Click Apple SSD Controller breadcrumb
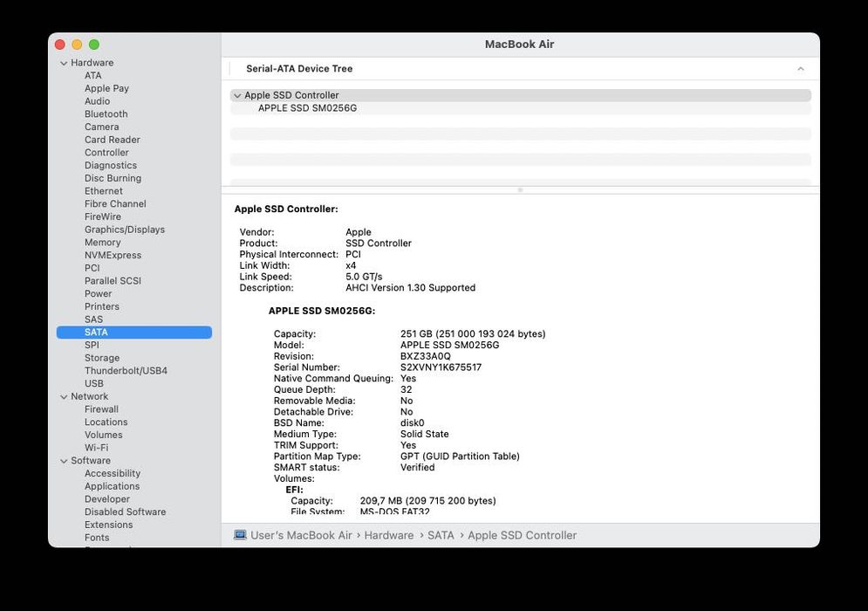Image resolution: width=868 pixels, height=611 pixels. tap(522, 535)
